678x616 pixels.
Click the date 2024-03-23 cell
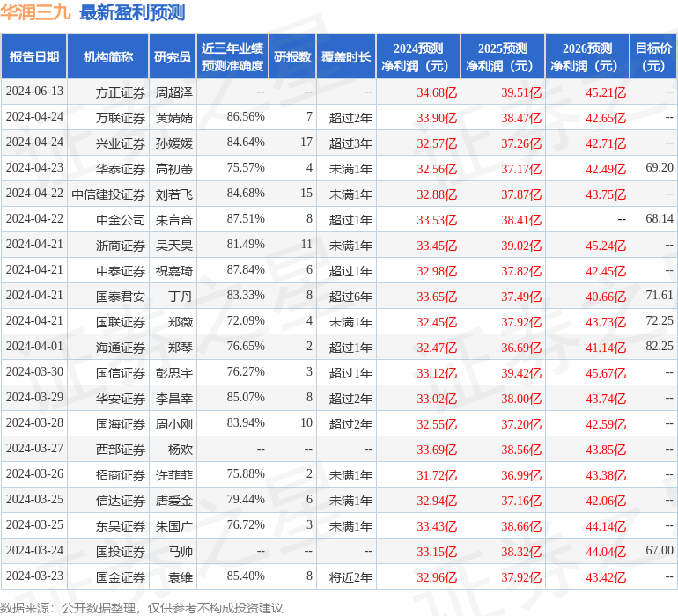click(x=34, y=576)
